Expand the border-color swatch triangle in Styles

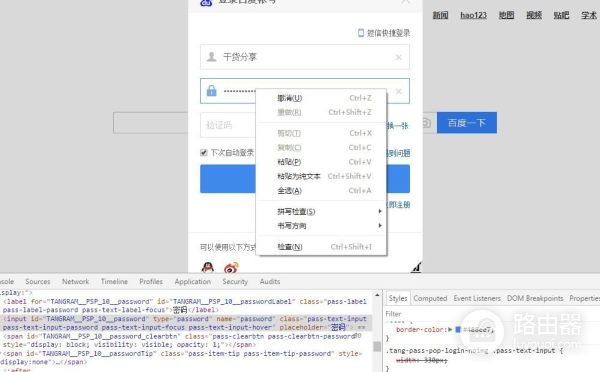[450, 329]
